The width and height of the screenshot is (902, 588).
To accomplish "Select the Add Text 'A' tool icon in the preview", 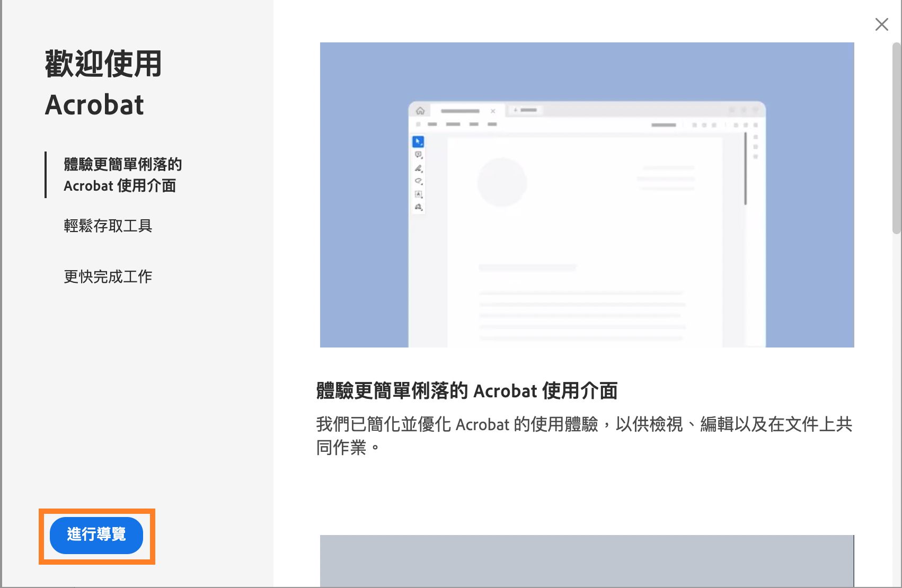I will (419, 194).
